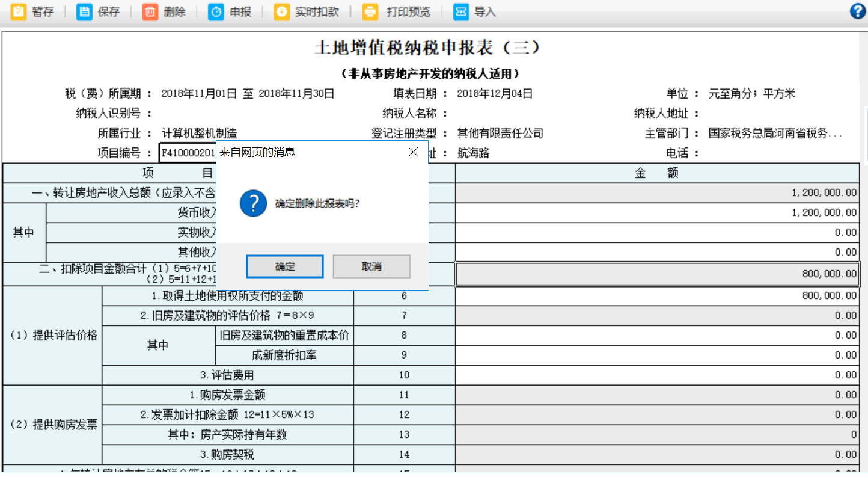Open 打印预览 print preview icon
This screenshot has height=477, width=868.
371,12
